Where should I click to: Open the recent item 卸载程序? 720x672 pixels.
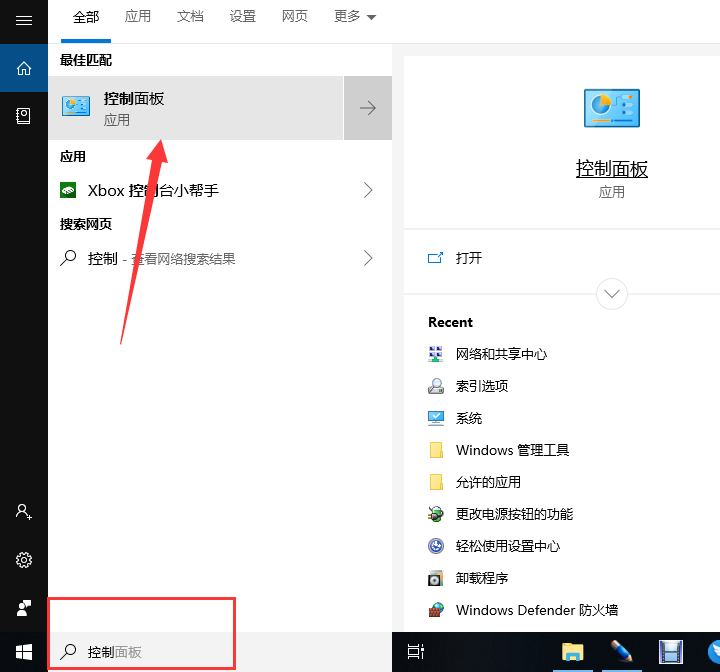point(481,578)
